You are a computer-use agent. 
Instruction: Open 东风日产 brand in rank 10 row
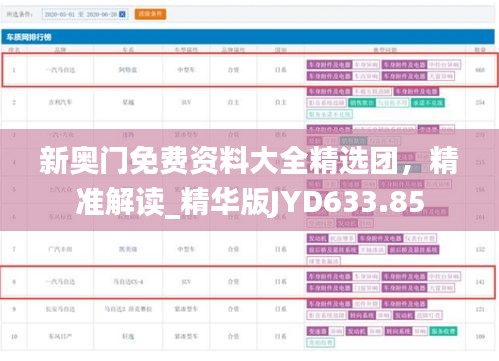60,337
